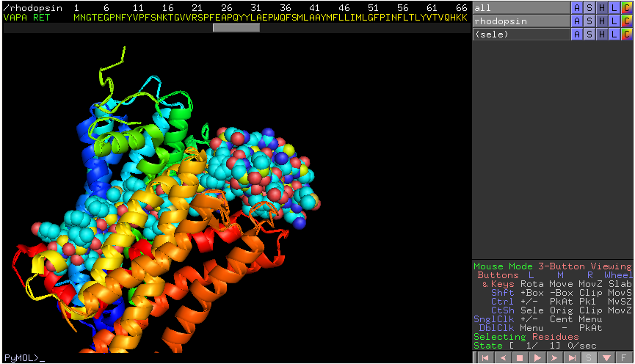Screen dimensions: 635x364
Task: Open the Action menu for 'all' object
Action: tap(577, 7)
